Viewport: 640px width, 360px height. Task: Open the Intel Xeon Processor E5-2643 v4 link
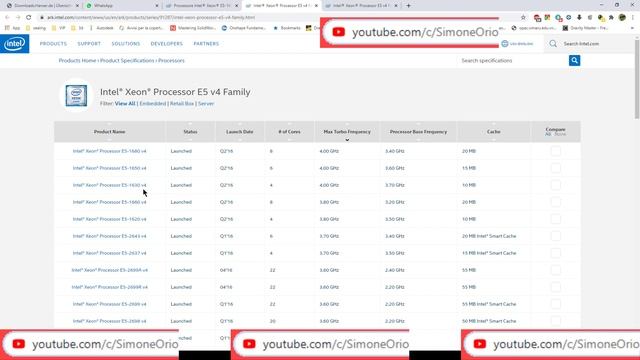tap(109, 236)
